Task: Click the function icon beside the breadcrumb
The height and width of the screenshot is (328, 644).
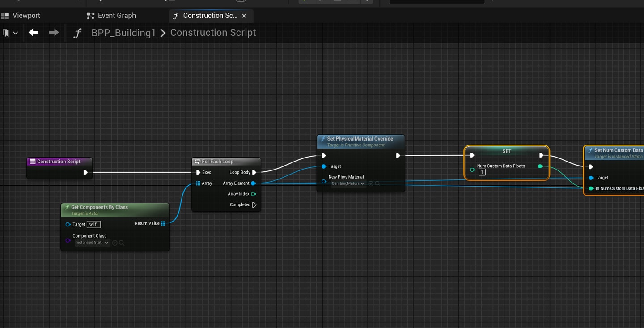Action: 78,33
